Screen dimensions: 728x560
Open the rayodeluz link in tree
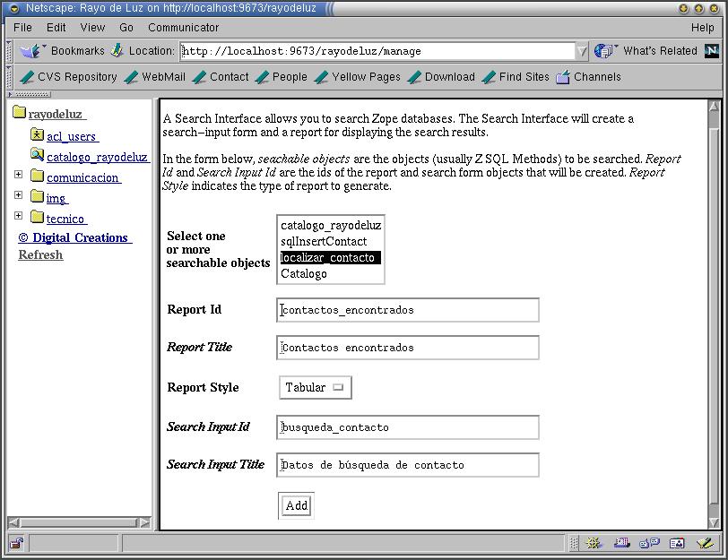[x=57, y=114]
